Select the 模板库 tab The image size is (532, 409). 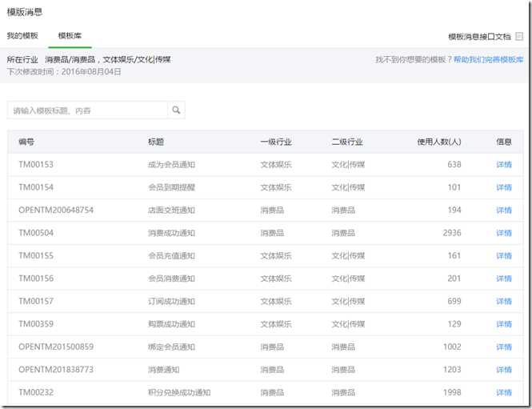coord(70,36)
